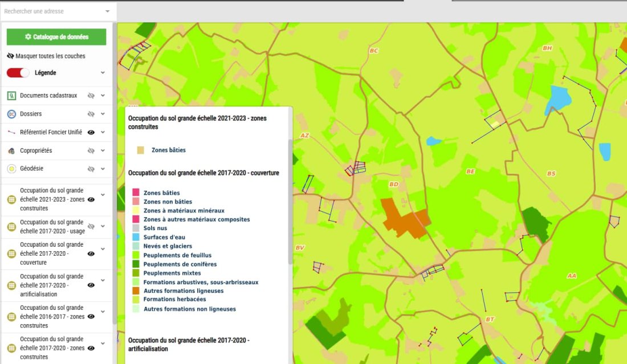Click the icon for 2017-2020 artificialisation layer
Screen dimensions: 627x364
11,285
